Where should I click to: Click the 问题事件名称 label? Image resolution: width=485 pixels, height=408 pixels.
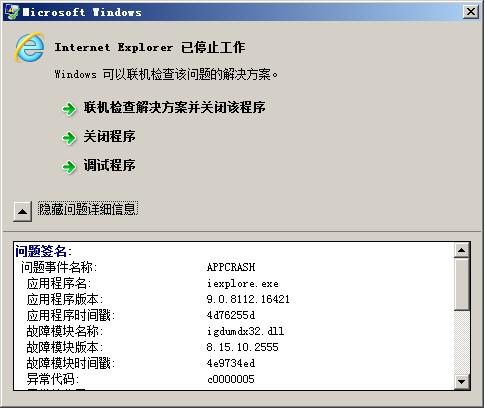[59, 267]
